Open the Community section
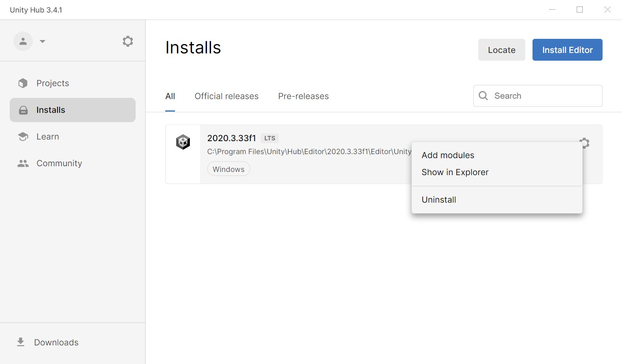 click(x=72, y=163)
